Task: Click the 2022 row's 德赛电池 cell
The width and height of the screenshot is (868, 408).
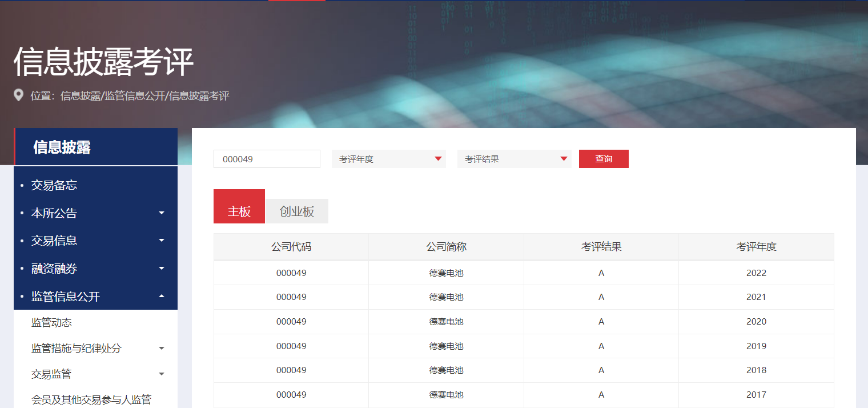Action: (446, 273)
